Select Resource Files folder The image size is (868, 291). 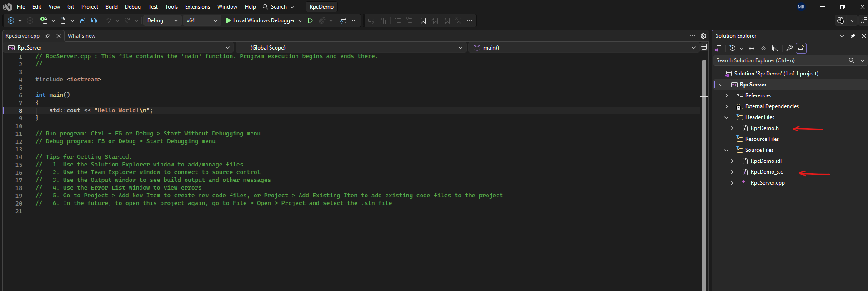(762, 139)
